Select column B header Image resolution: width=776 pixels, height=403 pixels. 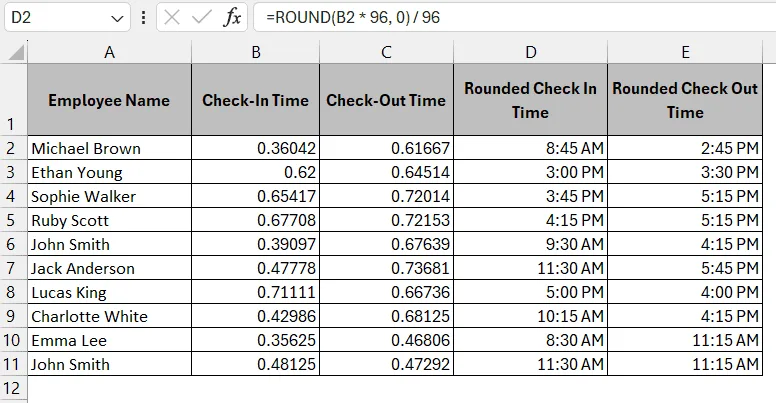coord(255,52)
